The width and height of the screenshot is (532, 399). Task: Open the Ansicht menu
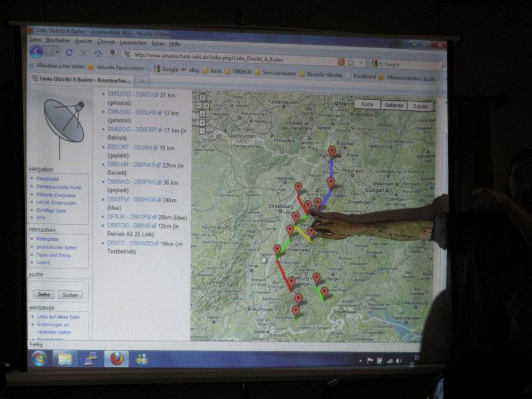[x=84, y=41]
